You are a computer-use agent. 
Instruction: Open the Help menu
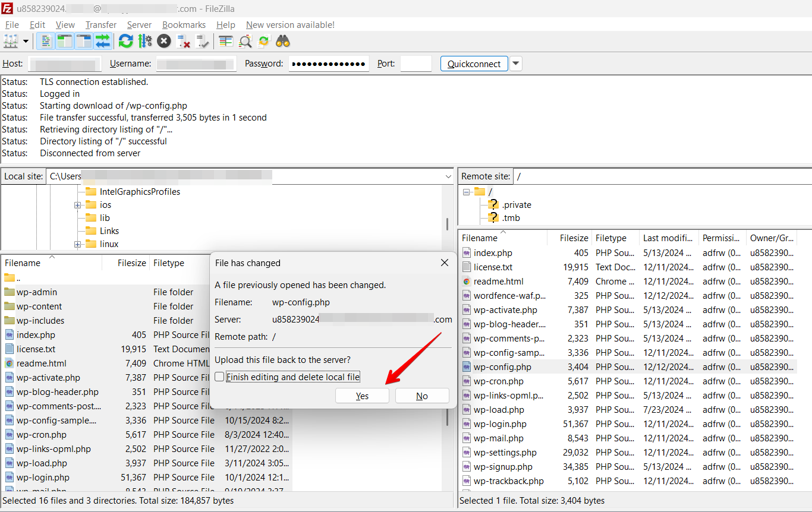click(x=226, y=25)
